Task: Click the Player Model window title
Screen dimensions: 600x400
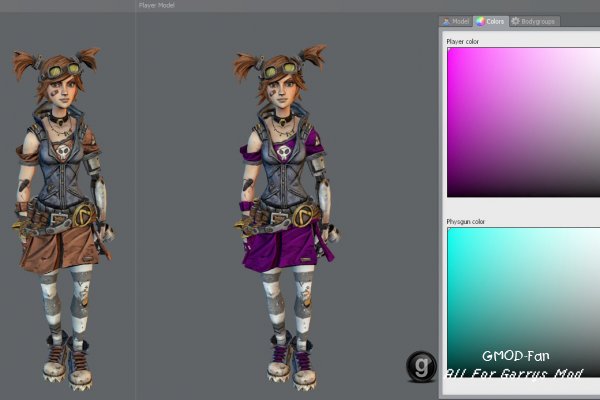Action: click(157, 5)
